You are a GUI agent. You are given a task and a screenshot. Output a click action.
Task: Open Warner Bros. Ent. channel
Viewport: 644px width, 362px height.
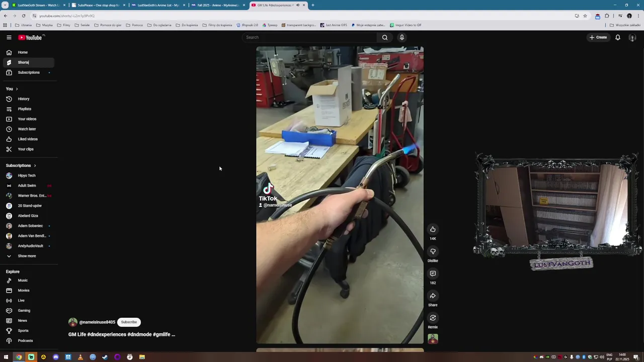pos(29,196)
